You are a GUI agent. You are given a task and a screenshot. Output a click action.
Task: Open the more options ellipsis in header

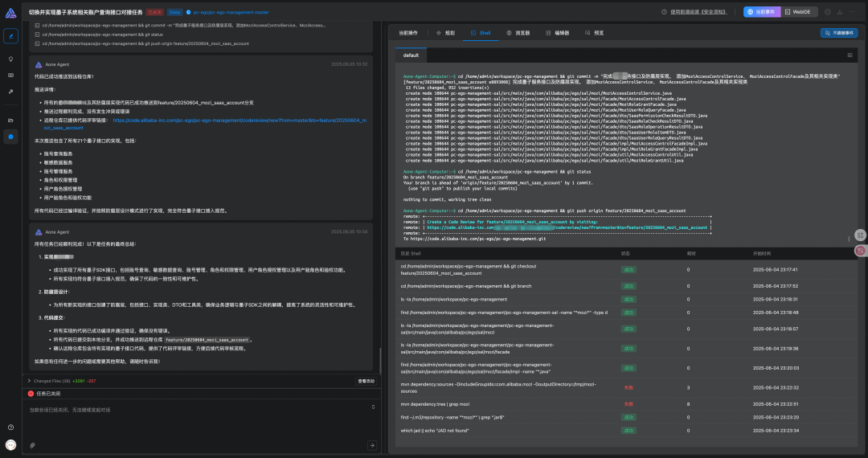click(x=852, y=12)
